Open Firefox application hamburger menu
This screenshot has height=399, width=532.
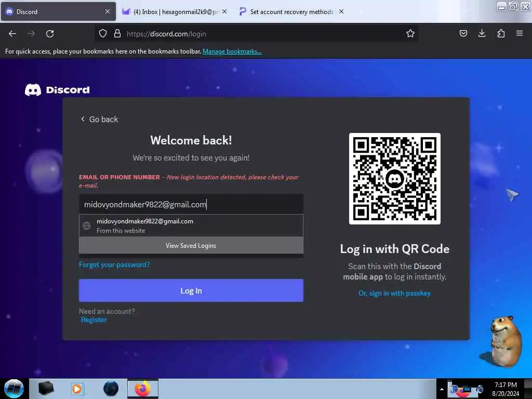coord(519,33)
